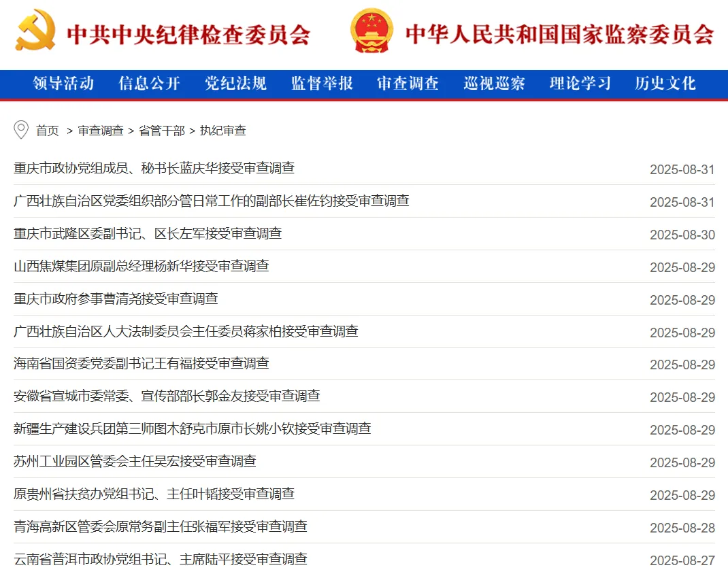Open the 信息公开 navigation menu
728x574 pixels.
pos(150,84)
